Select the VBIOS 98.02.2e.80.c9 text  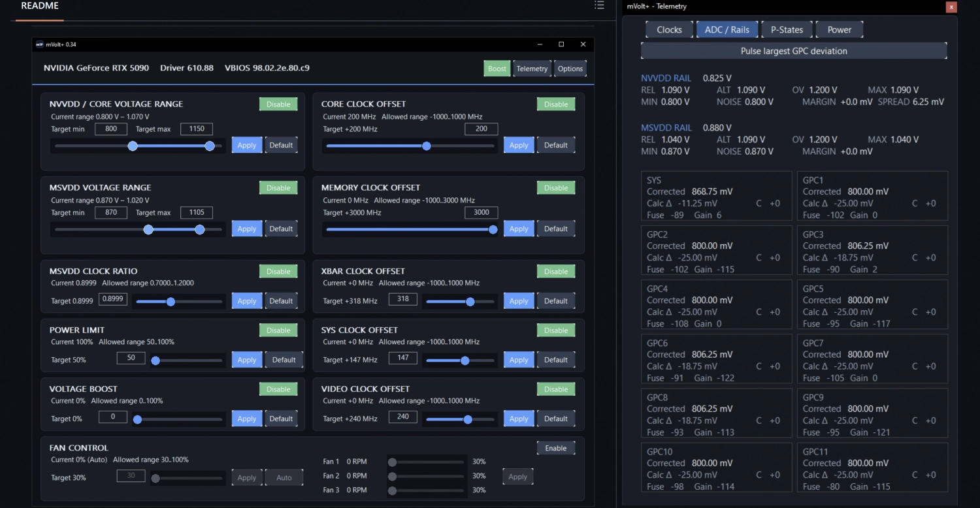point(267,68)
